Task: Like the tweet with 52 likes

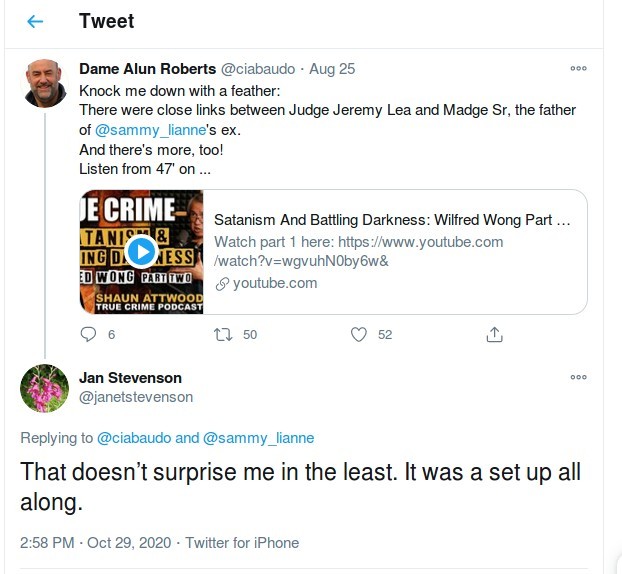Action: (x=359, y=335)
